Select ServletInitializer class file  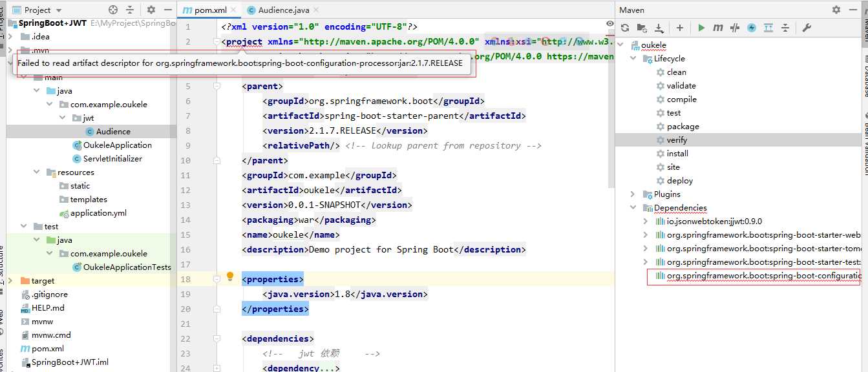pyautogui.click(x=112, y=159)
